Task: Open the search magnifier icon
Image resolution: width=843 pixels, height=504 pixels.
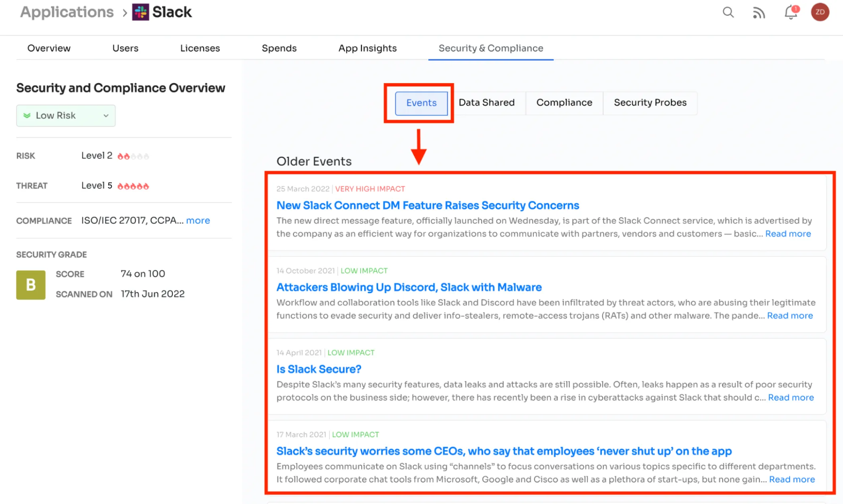Action: coord(728,12)
